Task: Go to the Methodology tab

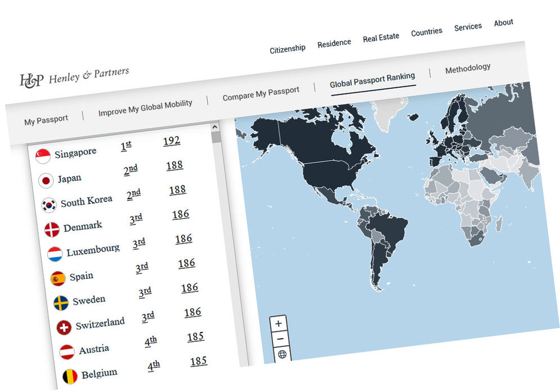Action: 468,69
